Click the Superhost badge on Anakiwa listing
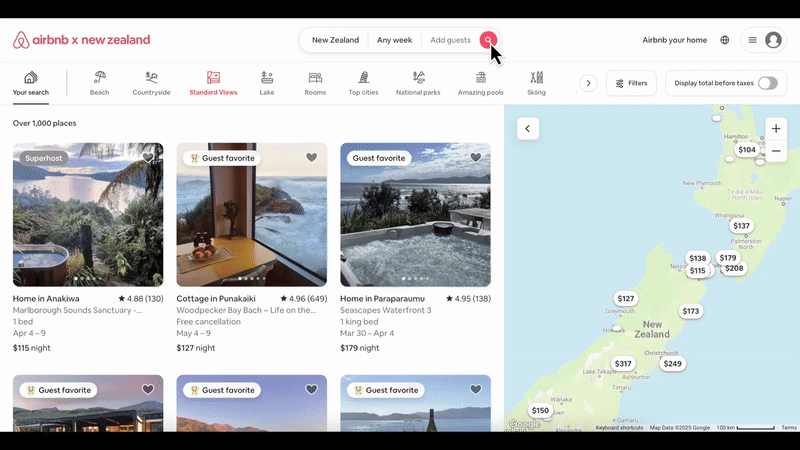 43,158
